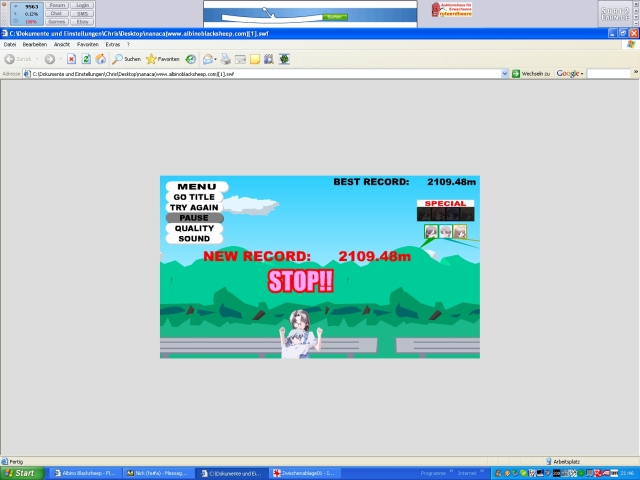Open the Ansicht menu
This screenshot has height=480, width=640.
coord(62,44)
